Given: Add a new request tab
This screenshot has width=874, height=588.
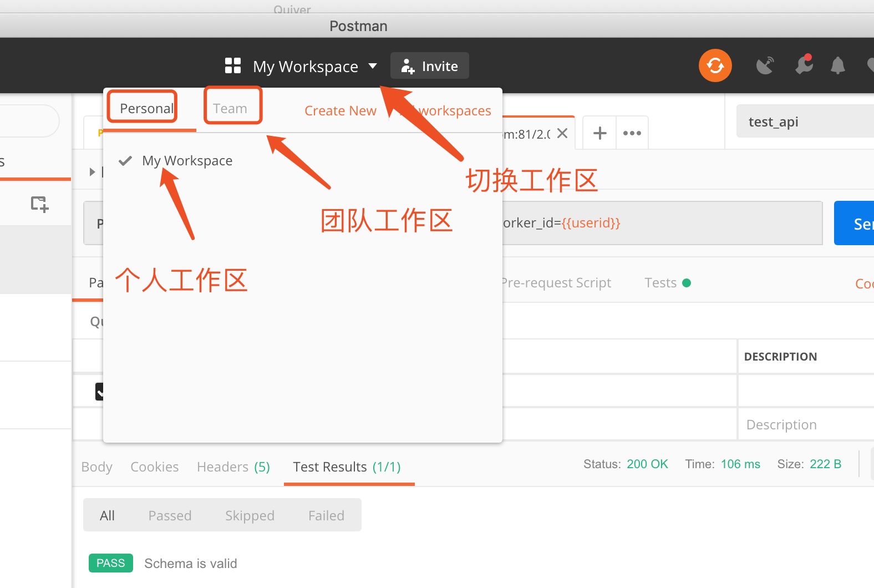Looking at the screenshot, I should click(599, 133).
